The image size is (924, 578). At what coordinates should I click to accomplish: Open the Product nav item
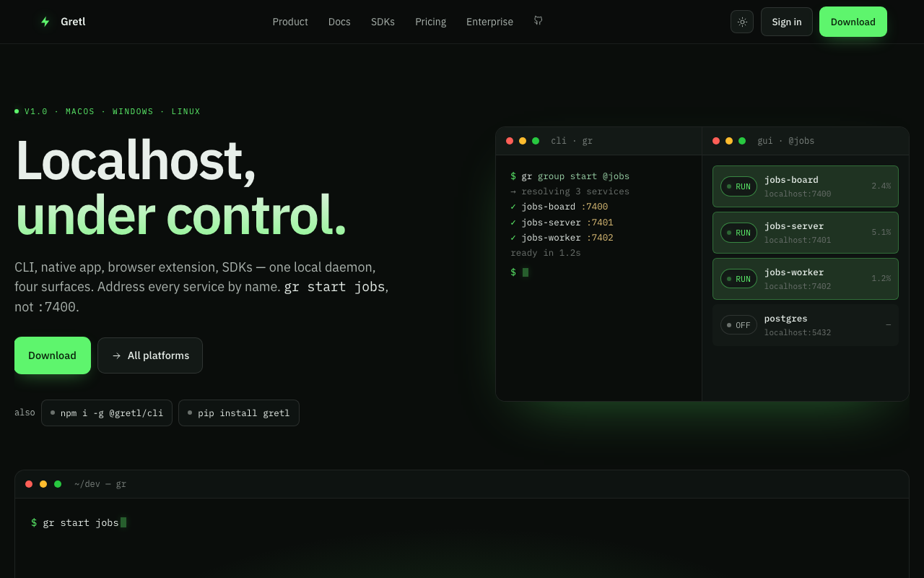[290, 22]
